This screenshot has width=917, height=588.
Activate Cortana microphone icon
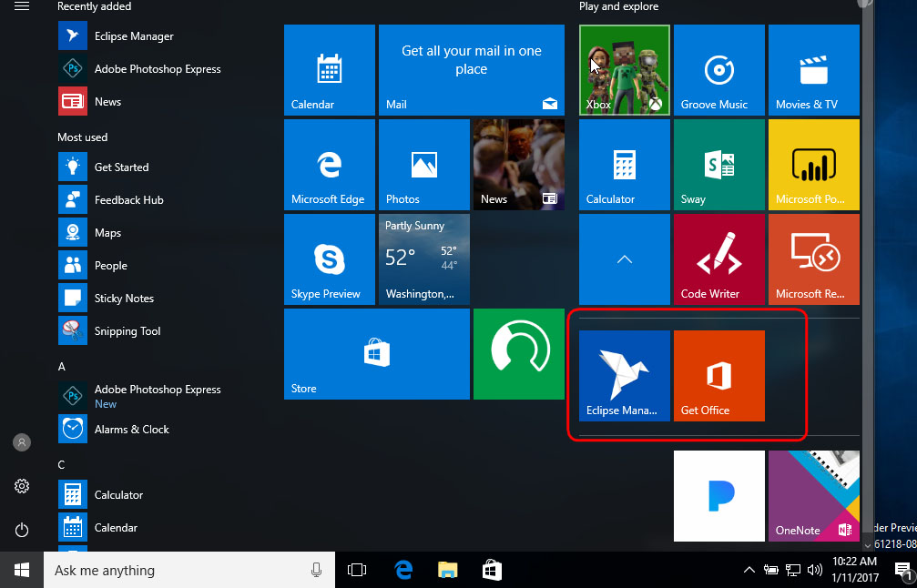316,570
